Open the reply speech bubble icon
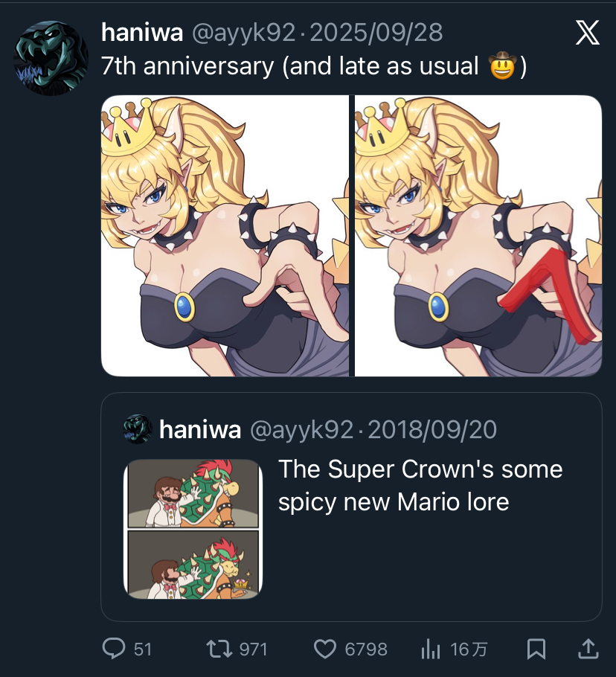 tap(113, 649)
